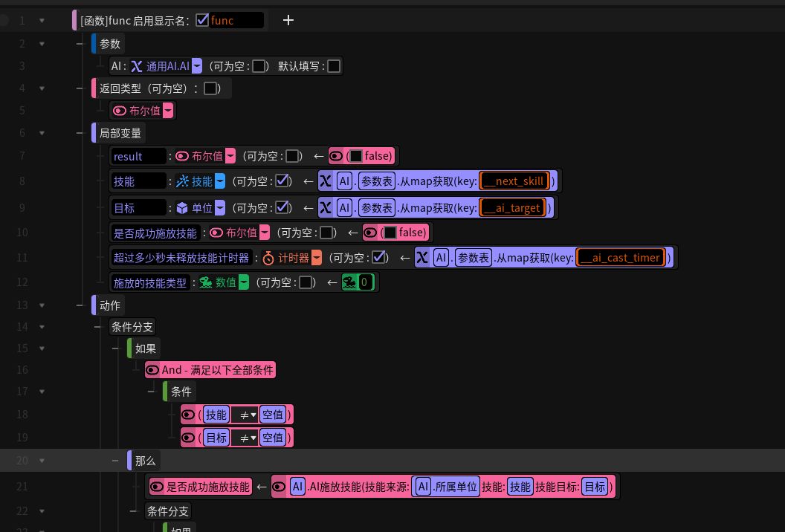
Task: Toggle 可为空 checkbox for 施放的技能类型
Action: (x=306, y=282)
